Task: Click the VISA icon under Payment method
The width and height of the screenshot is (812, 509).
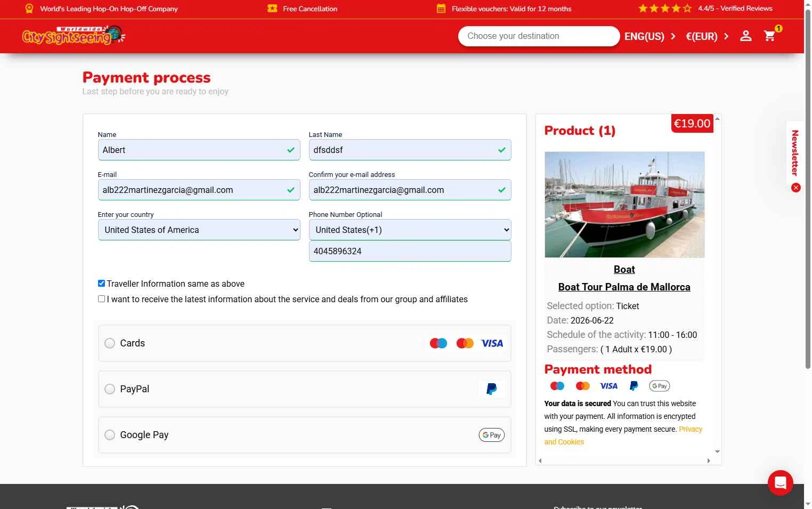Action: click(x=608, y=386)
